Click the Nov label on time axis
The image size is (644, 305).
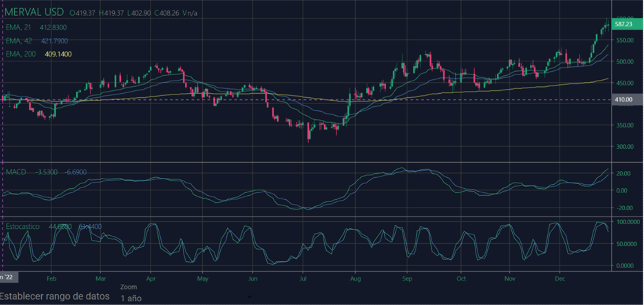click(510, 278)
